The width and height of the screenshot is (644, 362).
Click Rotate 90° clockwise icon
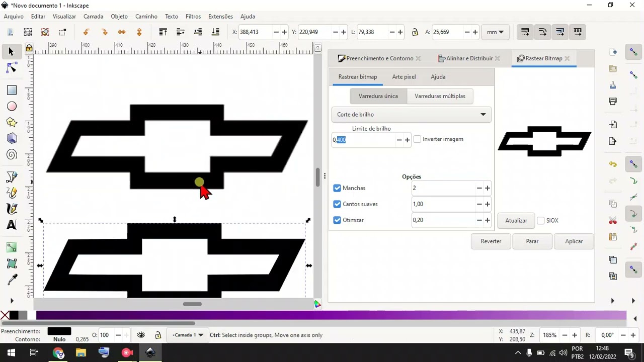pos(104,32)
